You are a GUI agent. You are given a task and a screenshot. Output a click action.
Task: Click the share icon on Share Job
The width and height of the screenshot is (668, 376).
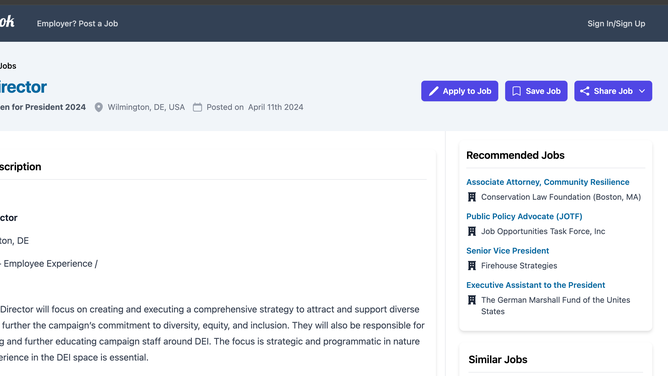(x=584, y=91)
